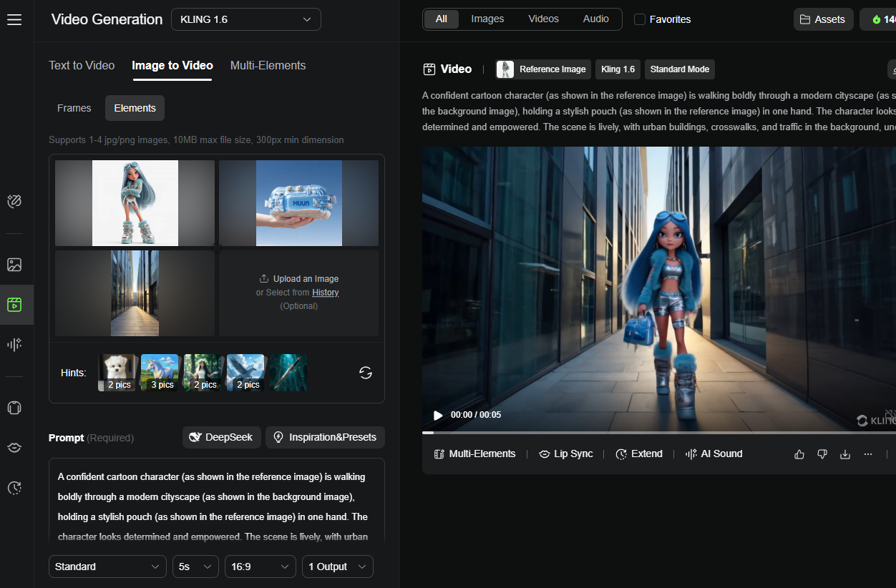896x588 pixels.
Task: Open virtual try-on icon in sidebar
Action: (x=14, y=408)
